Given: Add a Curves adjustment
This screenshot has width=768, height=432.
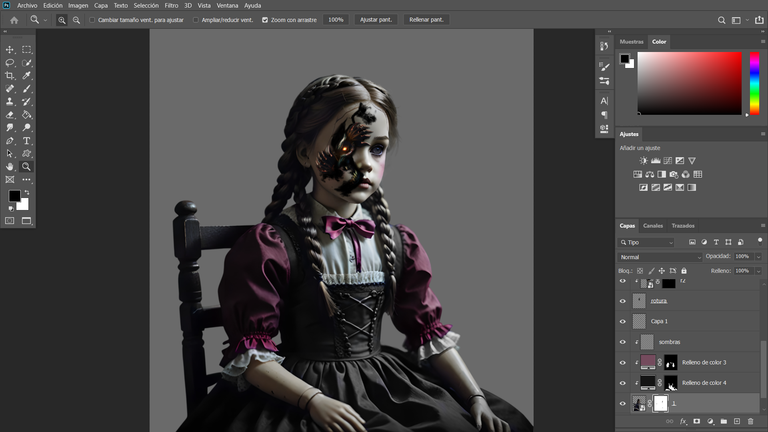Looking at the screenshot, I should coord(668,161).
